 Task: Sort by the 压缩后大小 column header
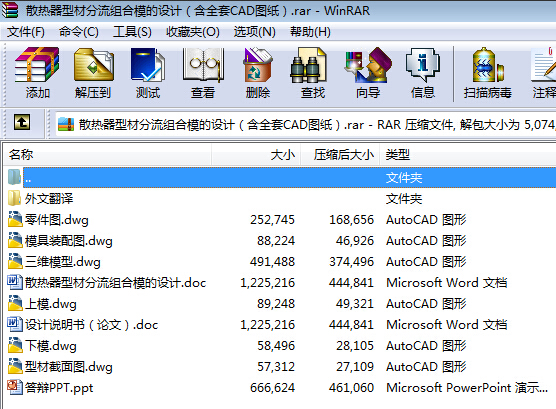[340, 155]
